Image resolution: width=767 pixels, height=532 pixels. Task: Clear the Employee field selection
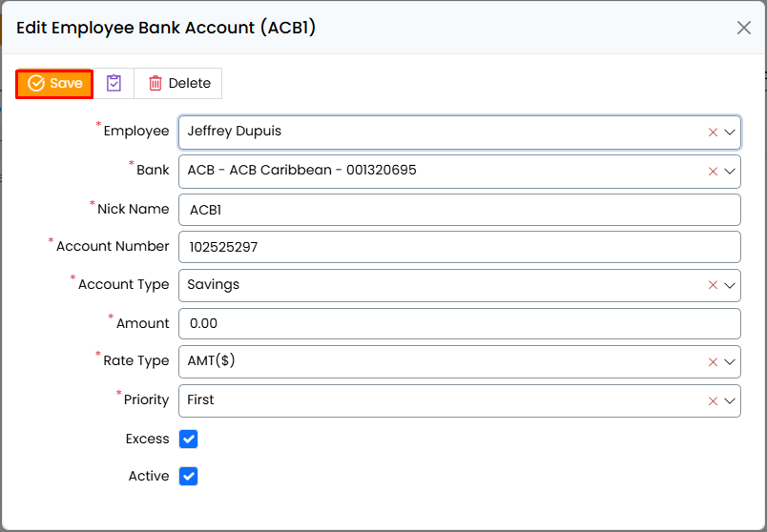[713, 133]
